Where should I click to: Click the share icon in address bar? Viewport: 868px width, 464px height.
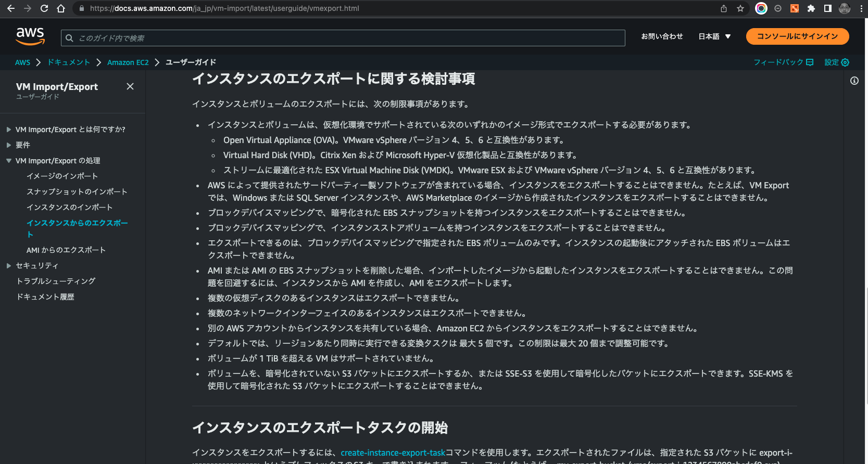pos(724,8)
